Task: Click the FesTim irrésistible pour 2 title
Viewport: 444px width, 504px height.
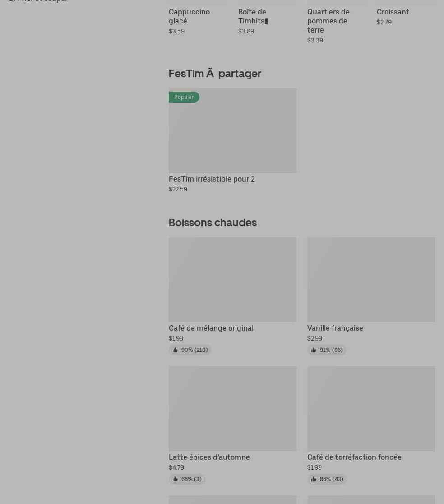Action: point(212,179)
